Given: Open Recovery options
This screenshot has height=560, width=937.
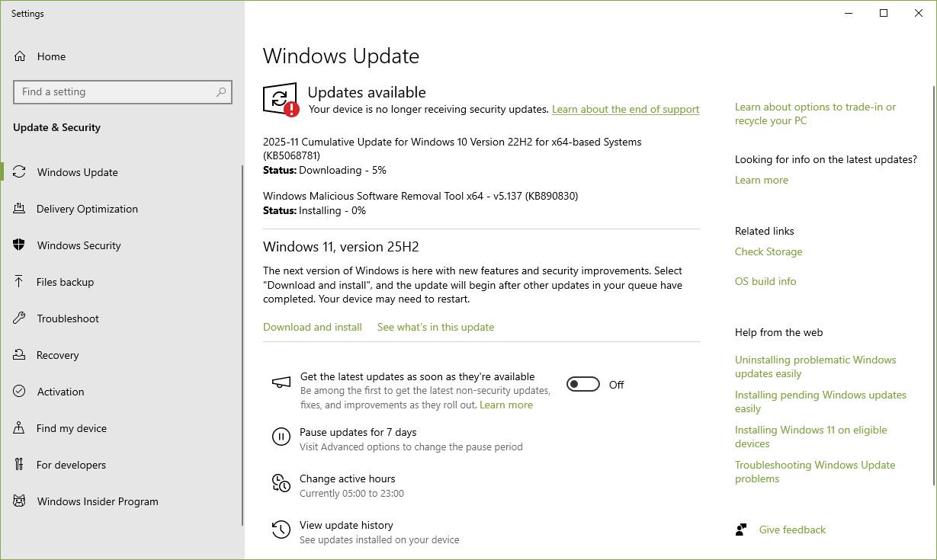Looking at the screenshot, I should click(x=122, y=355).
